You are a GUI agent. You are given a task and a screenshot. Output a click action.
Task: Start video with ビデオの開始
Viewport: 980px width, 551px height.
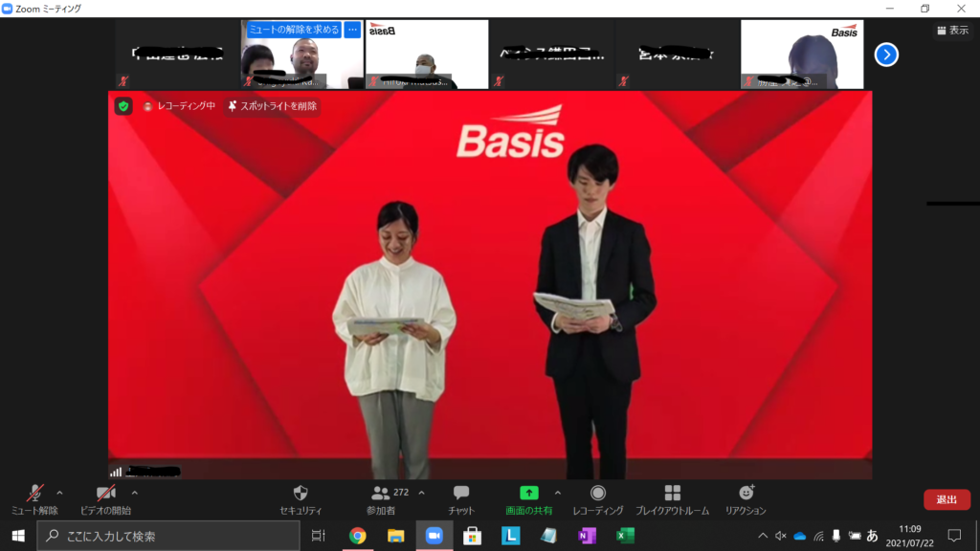pos(105,499)
